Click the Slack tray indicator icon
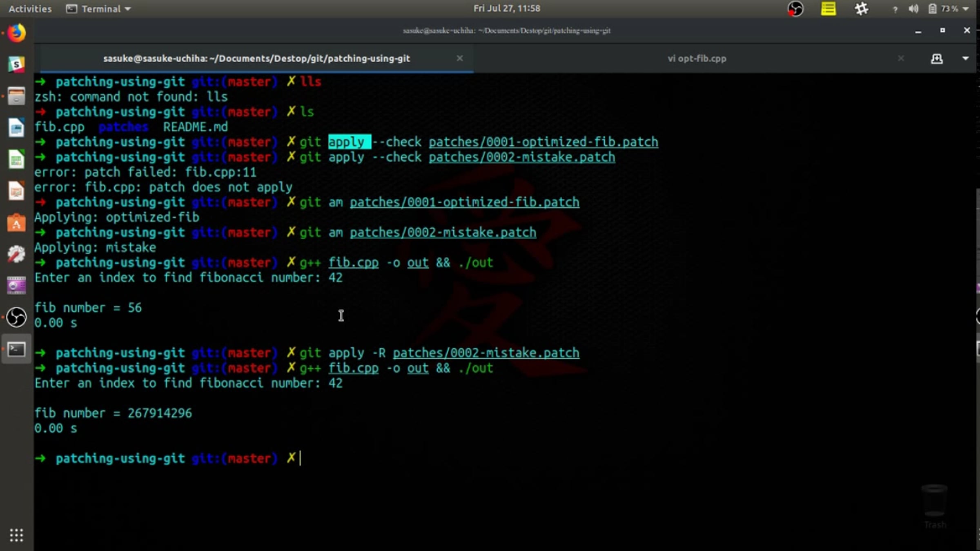This screenshot has height=551, width=980. pyautogui.click(x=861, y=9)
